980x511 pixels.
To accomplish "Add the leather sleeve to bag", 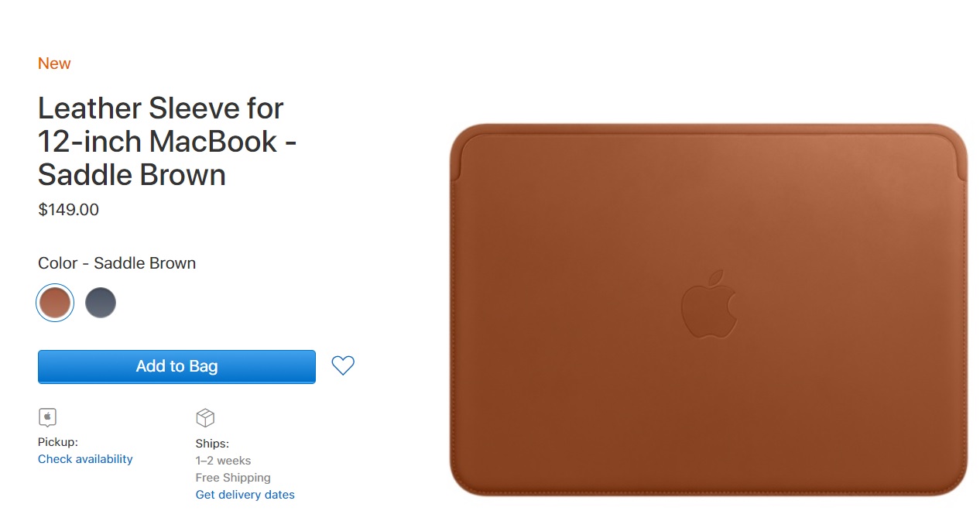I will 176,366.
